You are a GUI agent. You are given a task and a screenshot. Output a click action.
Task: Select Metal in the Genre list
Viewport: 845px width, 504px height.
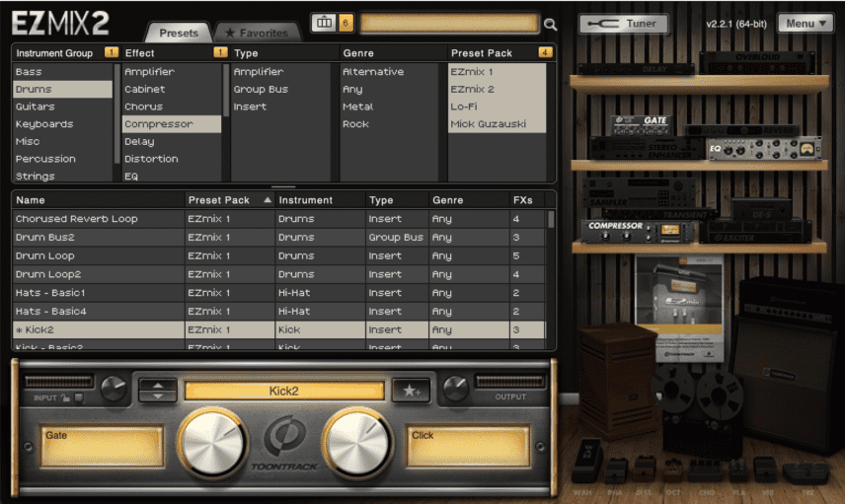pos(389,107)
